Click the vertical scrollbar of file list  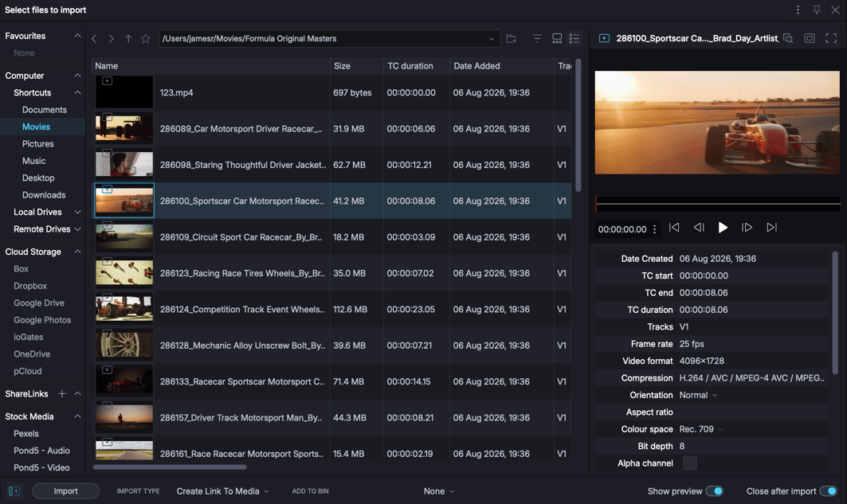pyautogui.click(x=578, y=125)
